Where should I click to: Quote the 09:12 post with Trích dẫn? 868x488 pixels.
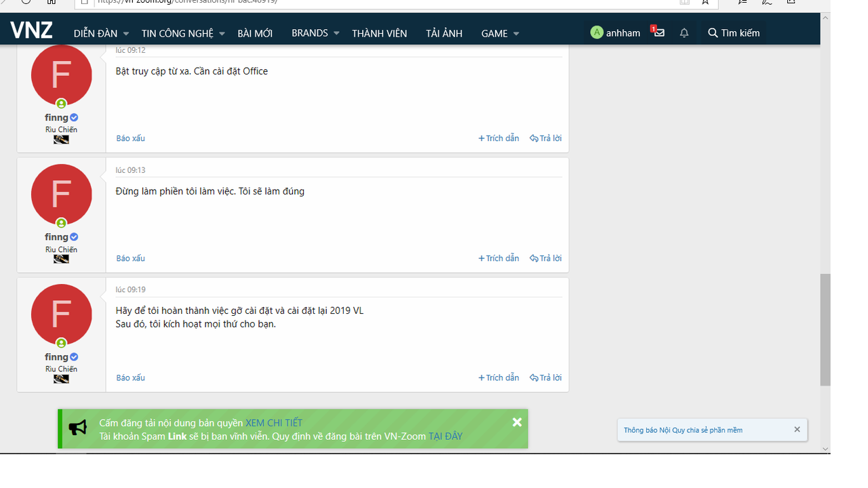tap(499, 138)
